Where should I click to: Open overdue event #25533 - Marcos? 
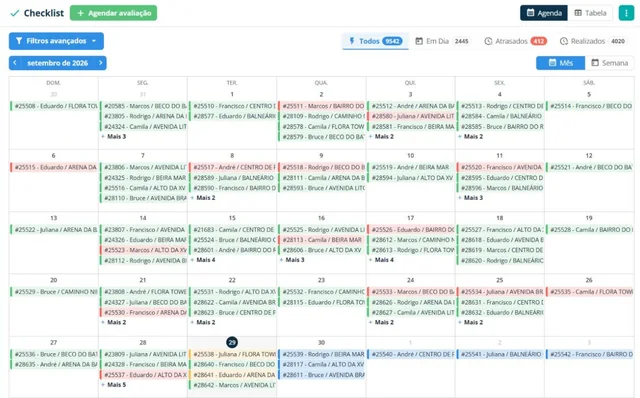(411, 292)
